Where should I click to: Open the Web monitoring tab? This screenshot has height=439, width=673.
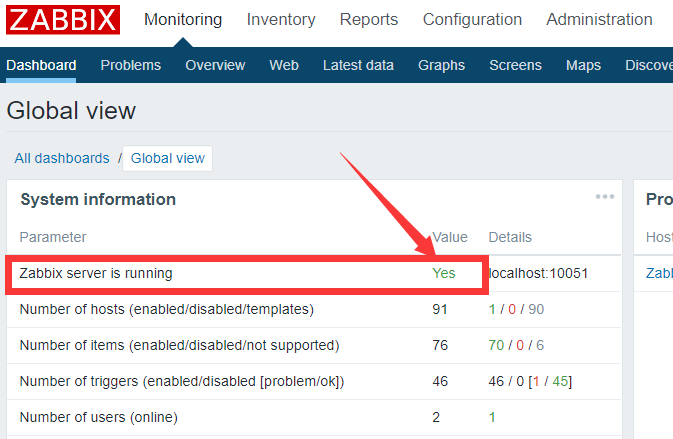[284, 65]
